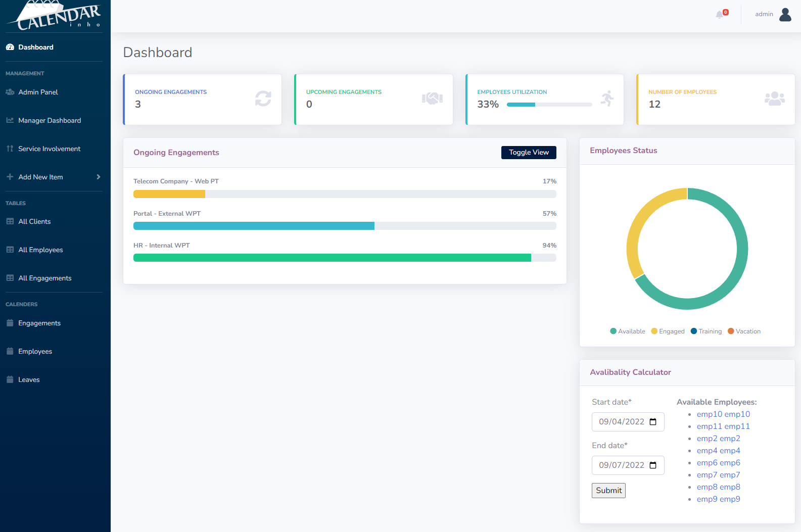Screen dimensions: 801x532
Task: Open All Clients table
Action: [x=34, y=221]
